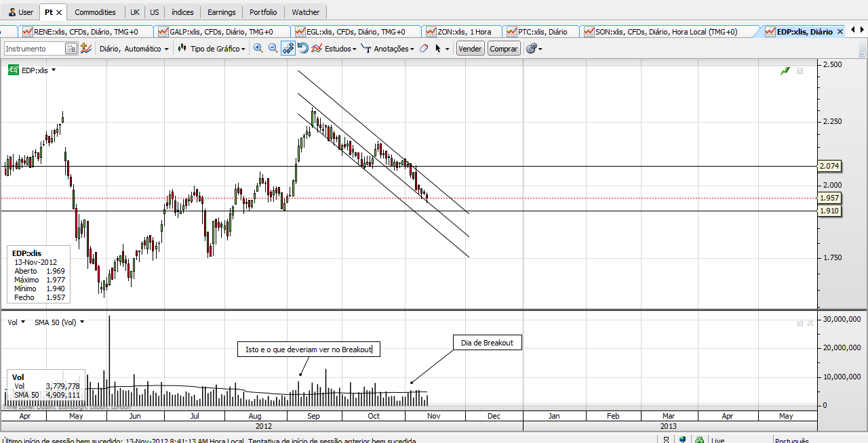This screenshot has height=443, width=868.
Task: Open the Watcher tab
Action: [306, 12]
